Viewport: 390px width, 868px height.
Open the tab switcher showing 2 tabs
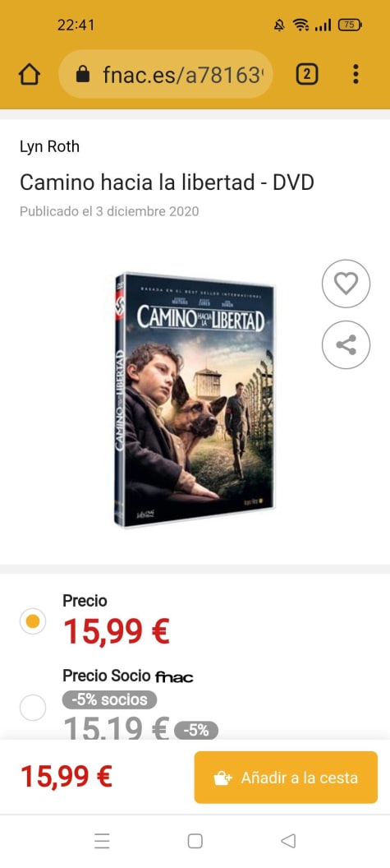(x=307, y=74)
